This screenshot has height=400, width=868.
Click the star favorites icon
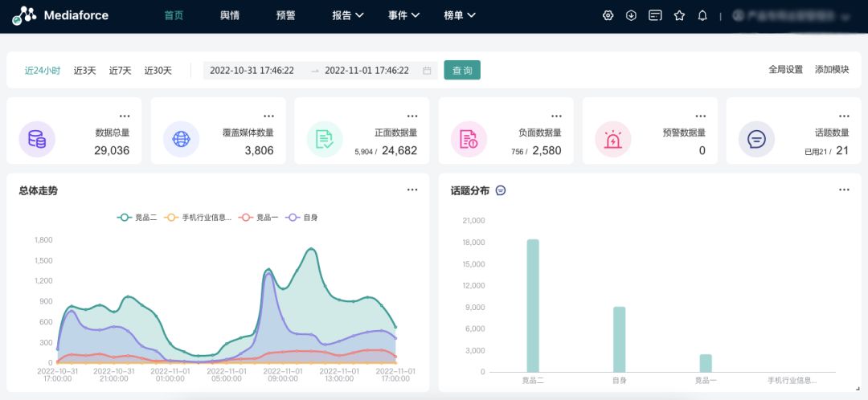(x=679, y=15)
